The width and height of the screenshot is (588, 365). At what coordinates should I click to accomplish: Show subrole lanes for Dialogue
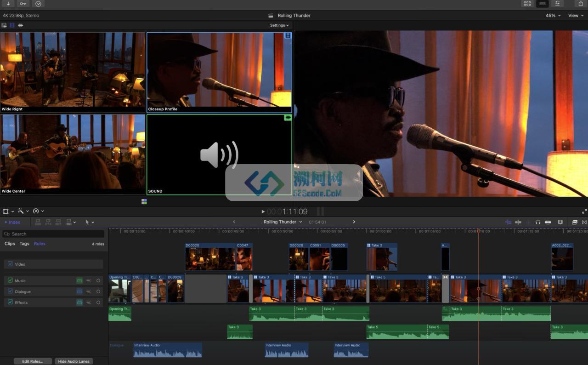coord(89,291)
